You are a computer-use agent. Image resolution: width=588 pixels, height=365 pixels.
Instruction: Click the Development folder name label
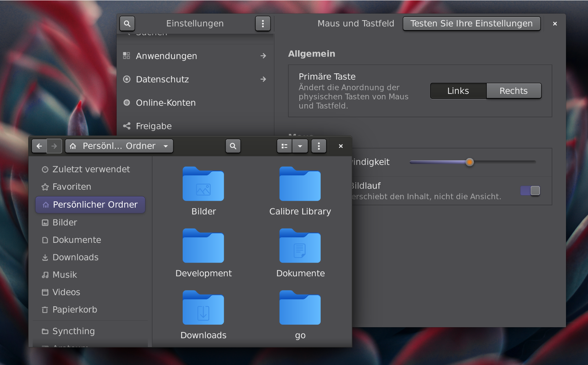pos(204,274)
